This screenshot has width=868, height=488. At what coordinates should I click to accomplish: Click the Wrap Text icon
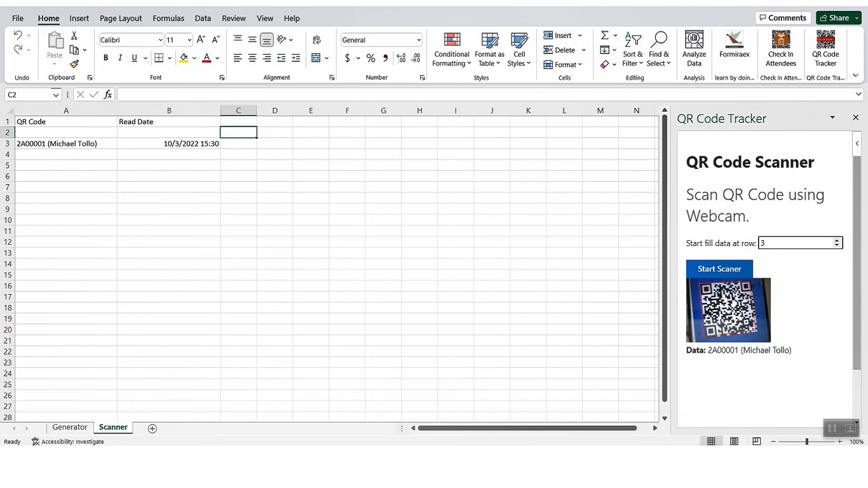tap(316, 39)
